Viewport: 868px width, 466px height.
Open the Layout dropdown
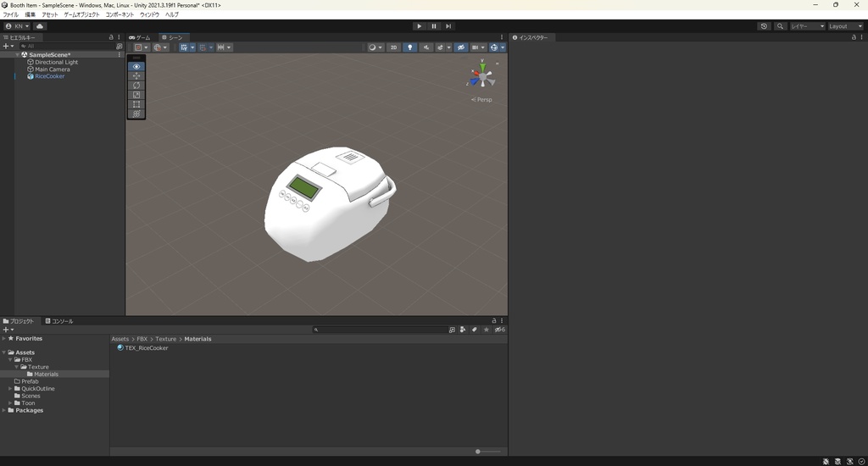(x=845, y=26)
